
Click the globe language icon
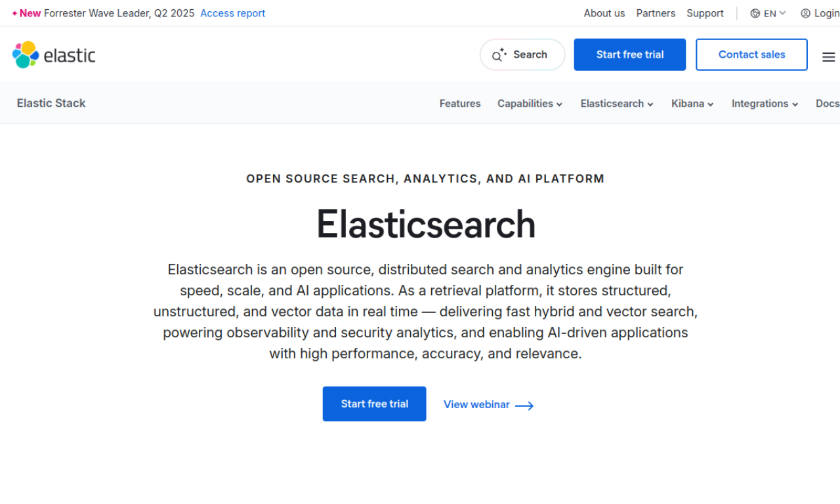754,12
